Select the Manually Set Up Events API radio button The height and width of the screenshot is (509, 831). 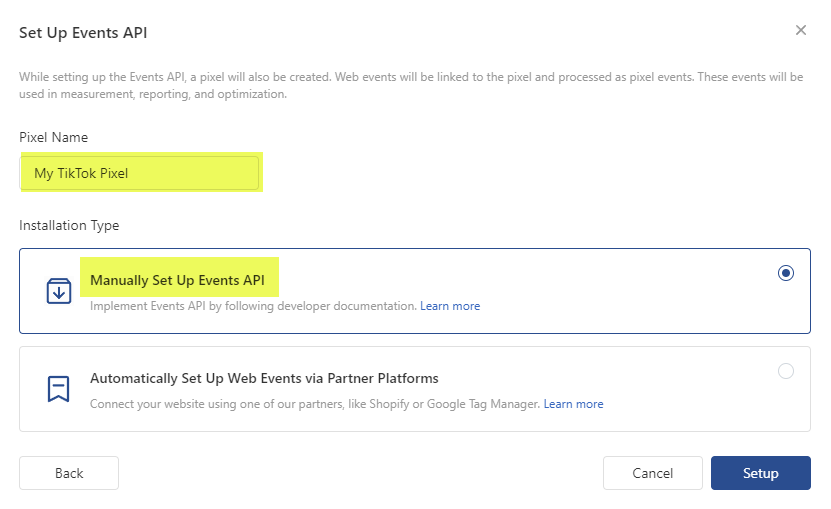pos(786,273)
